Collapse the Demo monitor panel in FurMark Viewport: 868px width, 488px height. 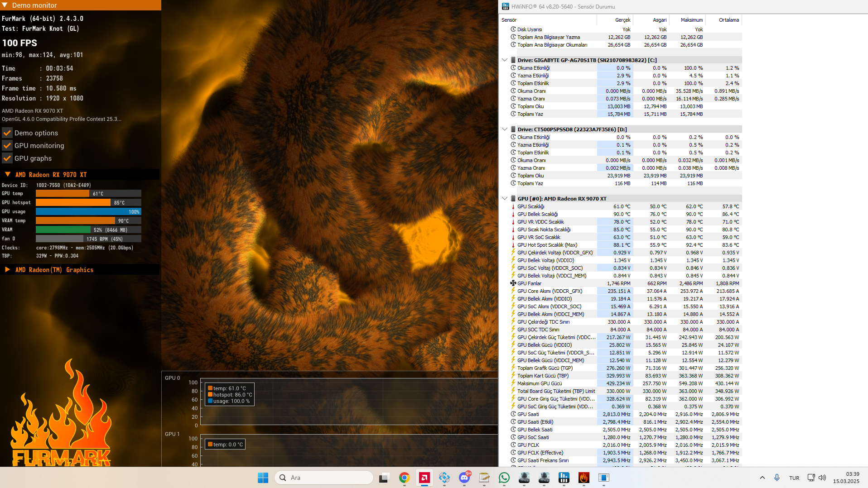5,5
